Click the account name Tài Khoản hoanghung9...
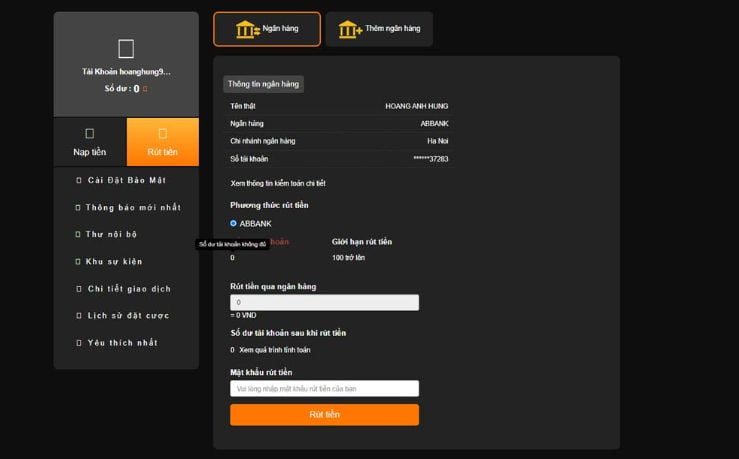Screen dimensions: 739x459 [x=126, y=72]
